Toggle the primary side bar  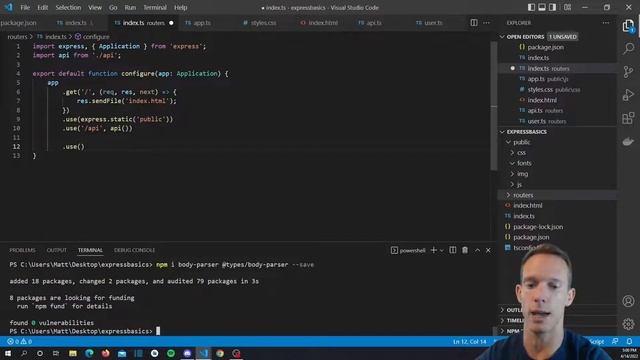[531, 7]
